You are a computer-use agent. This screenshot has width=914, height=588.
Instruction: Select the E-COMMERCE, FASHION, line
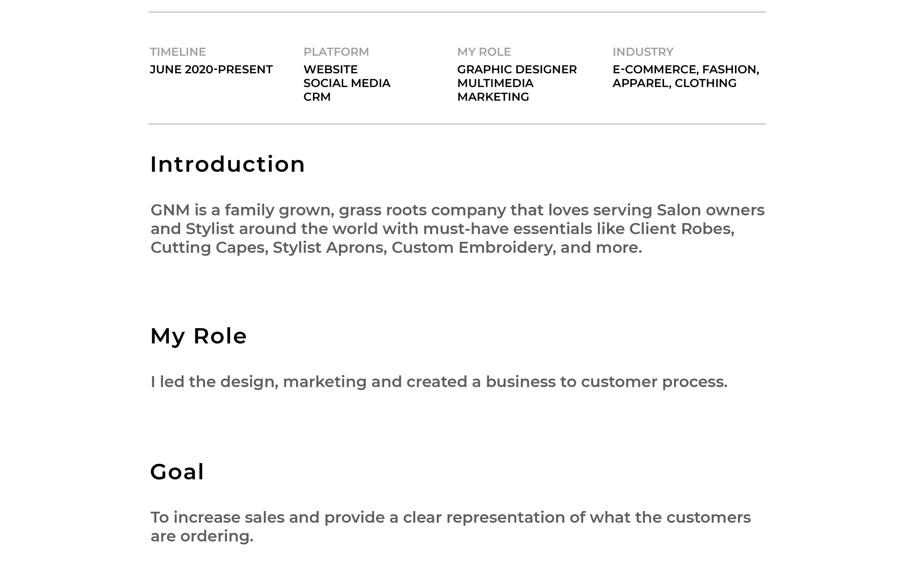coord(685,69)
